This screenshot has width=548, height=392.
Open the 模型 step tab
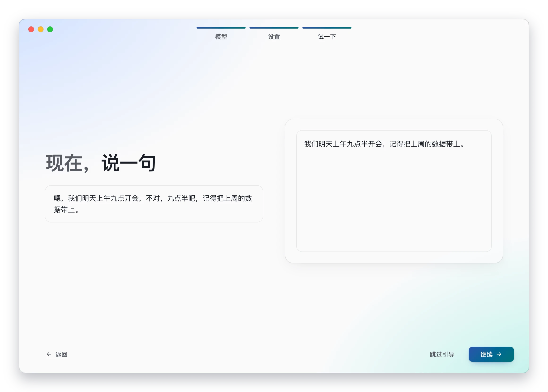221,34
